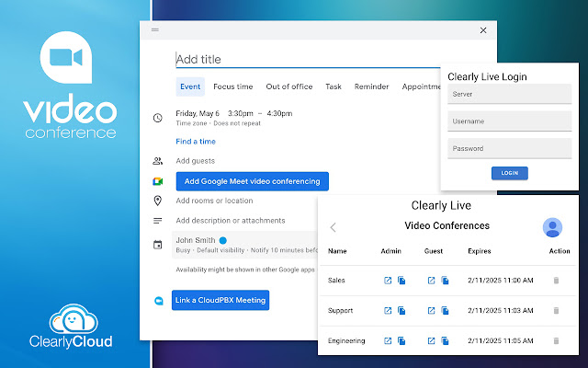
Task: Change the 3:30pm start time
Action: (x=241, y=113)
